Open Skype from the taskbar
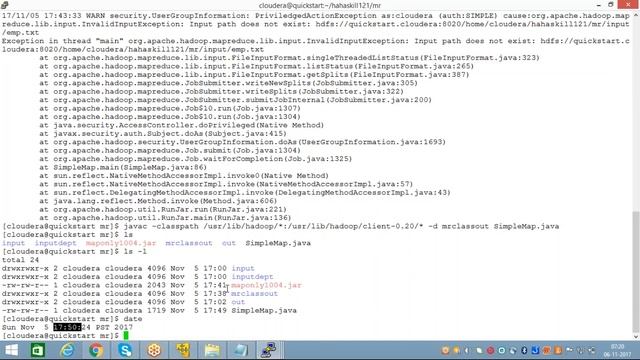 (x=125, y=350)
